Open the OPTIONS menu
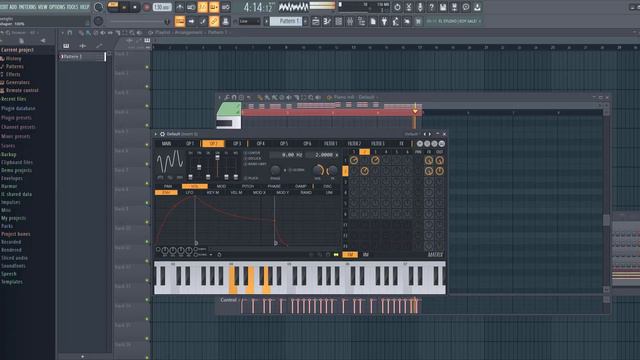The height and width of the screenshot is (360, 640). (57, 7)
